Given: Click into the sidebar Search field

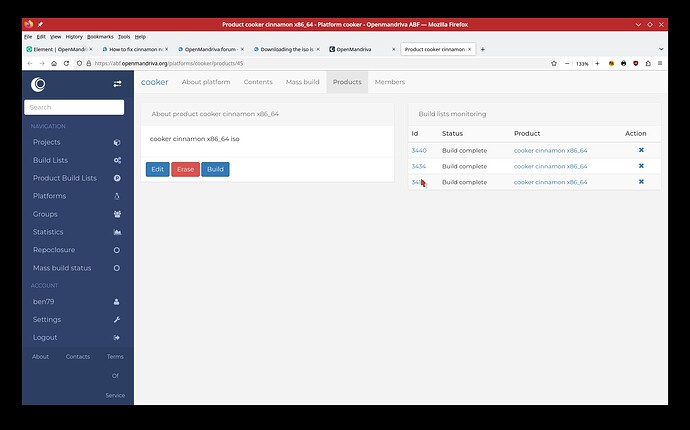Looking at the screenshot, I should (74, 107).
